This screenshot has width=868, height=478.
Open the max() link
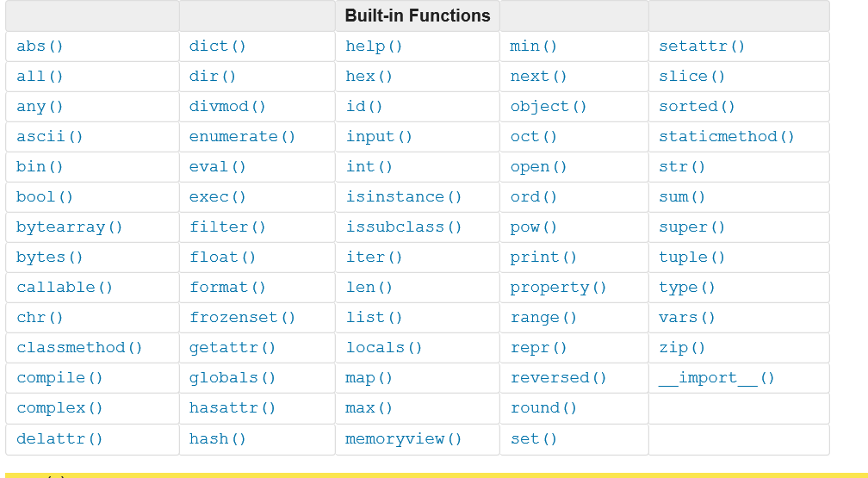(369, 408)
